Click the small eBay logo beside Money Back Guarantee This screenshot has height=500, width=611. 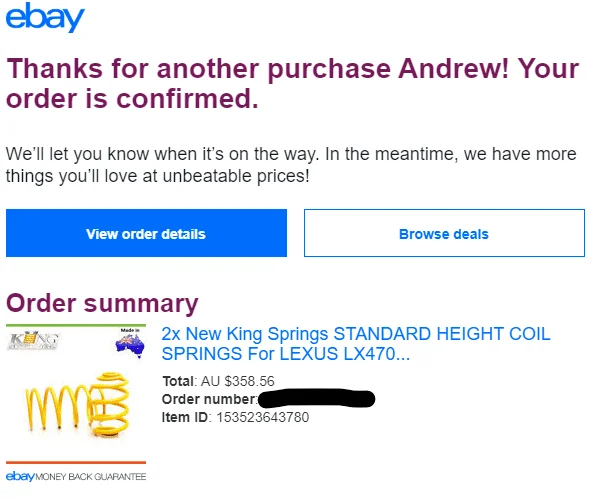(20, 476)
